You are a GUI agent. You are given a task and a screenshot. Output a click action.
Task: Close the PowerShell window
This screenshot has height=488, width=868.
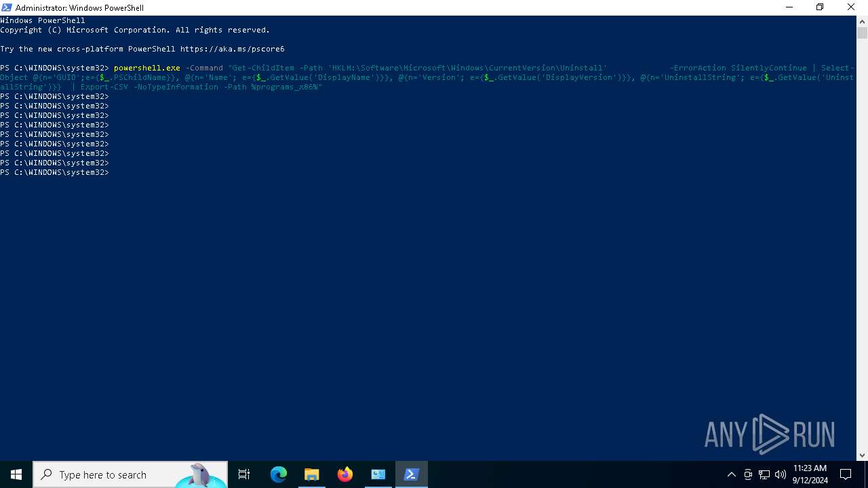(x=851, y=7)
